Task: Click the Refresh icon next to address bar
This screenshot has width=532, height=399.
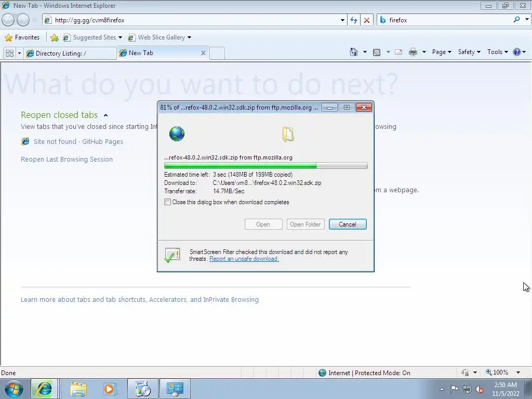Action: [x=353, y=20]
